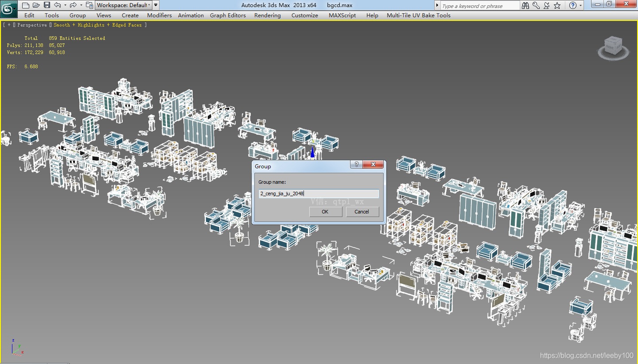
Task: Open the Customize menu
Action: tap(305, 15)
